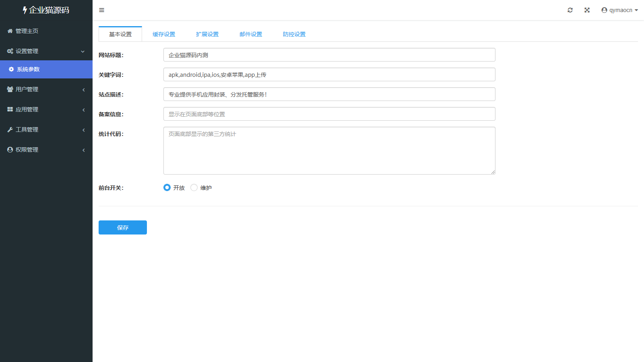644x362 pixels.
Task: Click the hamburger menu toggle icon
Action: tap(101, 10)
